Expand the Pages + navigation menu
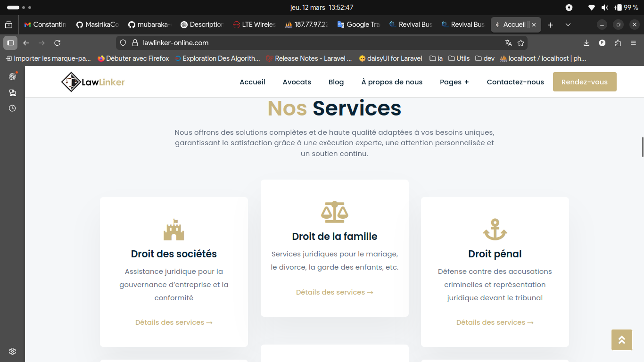Screen dimensions: 644x362 [454, 82]
